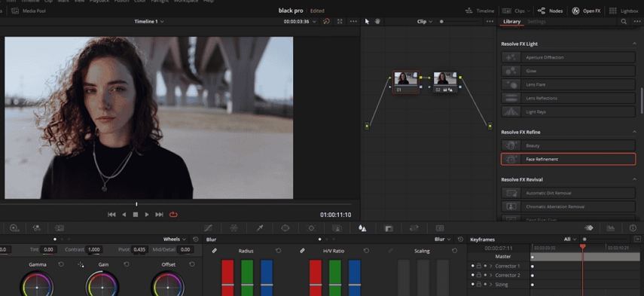Toggle Corrector 2 enable dot
The image size is (644, 296).
(x=473, y=275)
